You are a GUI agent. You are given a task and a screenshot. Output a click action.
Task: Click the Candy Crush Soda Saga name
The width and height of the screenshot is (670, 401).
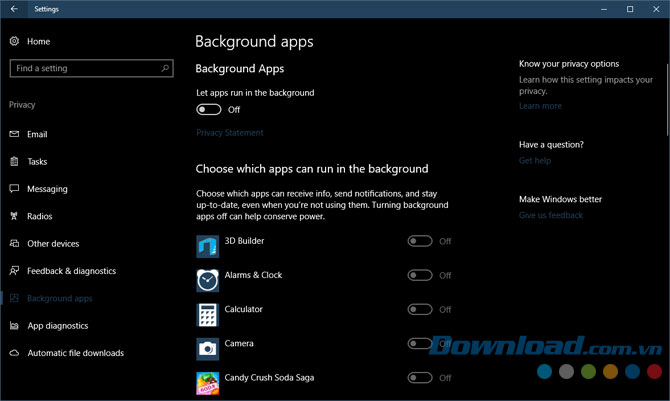[x=269, y=377]
